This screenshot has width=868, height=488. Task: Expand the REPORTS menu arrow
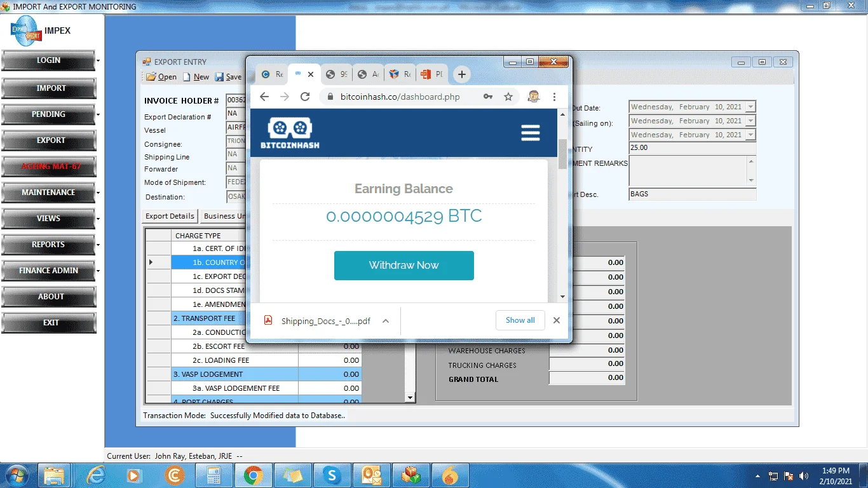pos(98,245)
